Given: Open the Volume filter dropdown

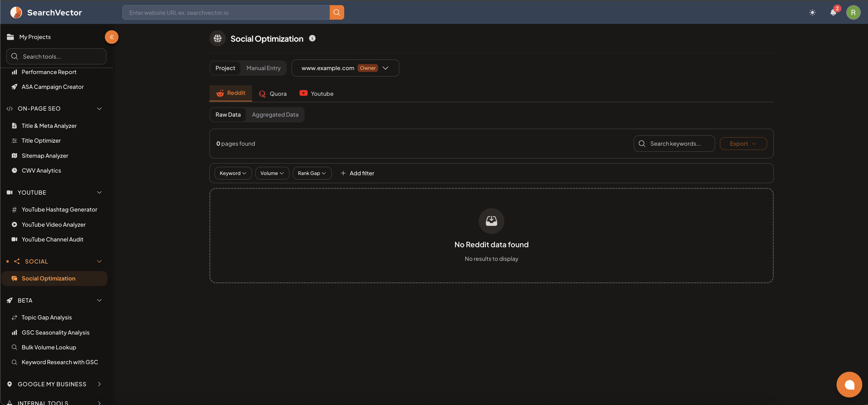Looking at the screenshot, I should [272, 173].
